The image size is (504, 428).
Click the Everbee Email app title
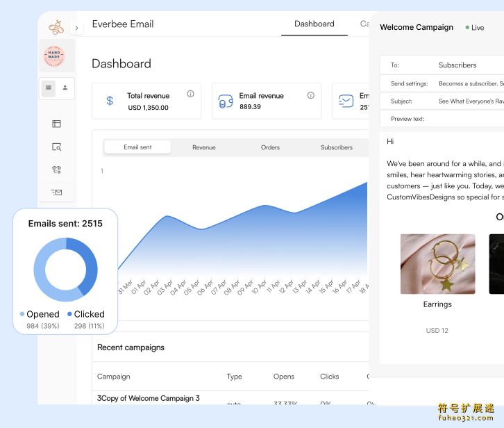click(x=123, y=24)
